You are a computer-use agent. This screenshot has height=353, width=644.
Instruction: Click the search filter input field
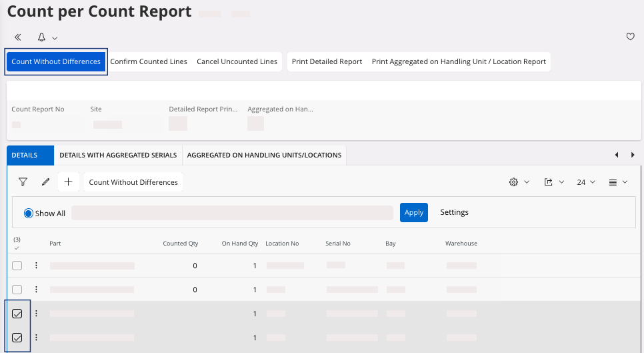231,213
